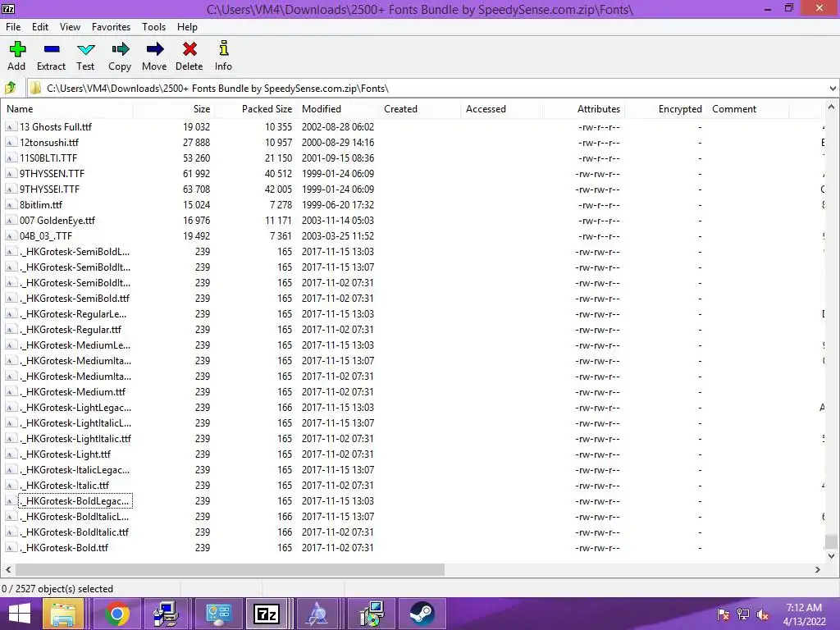Viewport: 840px width, 630px height.
Task: Click file icon beside 04B_03_.TTF
Action: [10, 235]
